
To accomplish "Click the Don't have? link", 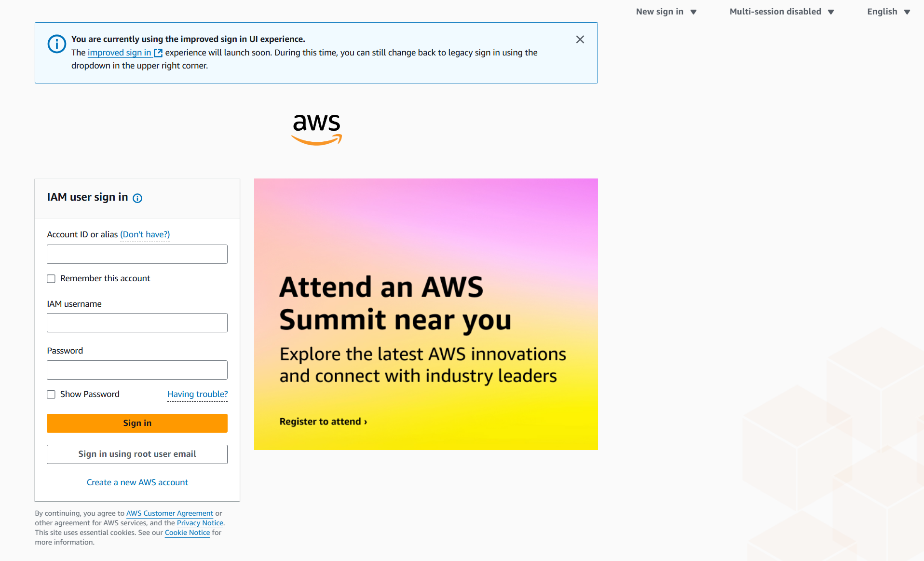I will (145, 234).
